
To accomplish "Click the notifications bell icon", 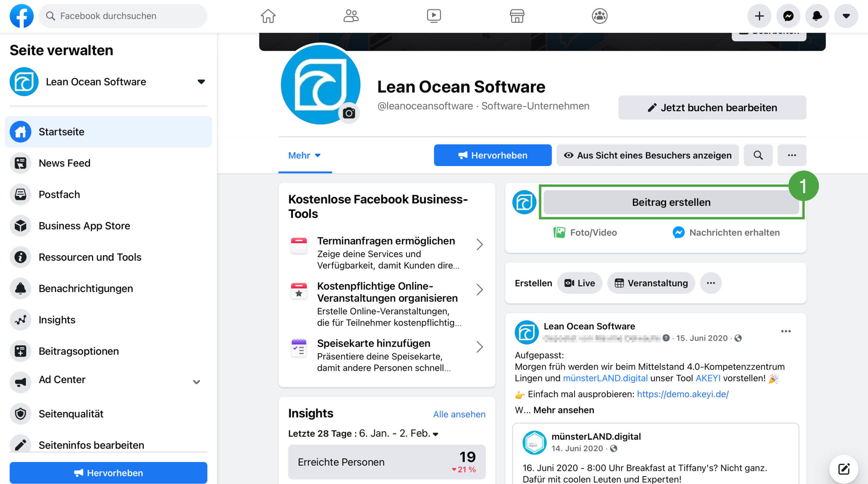I will click(817, 16).
